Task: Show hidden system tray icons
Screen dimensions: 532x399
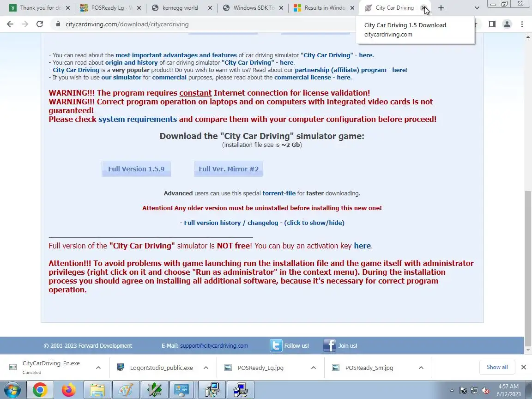Action: [452, 391]
